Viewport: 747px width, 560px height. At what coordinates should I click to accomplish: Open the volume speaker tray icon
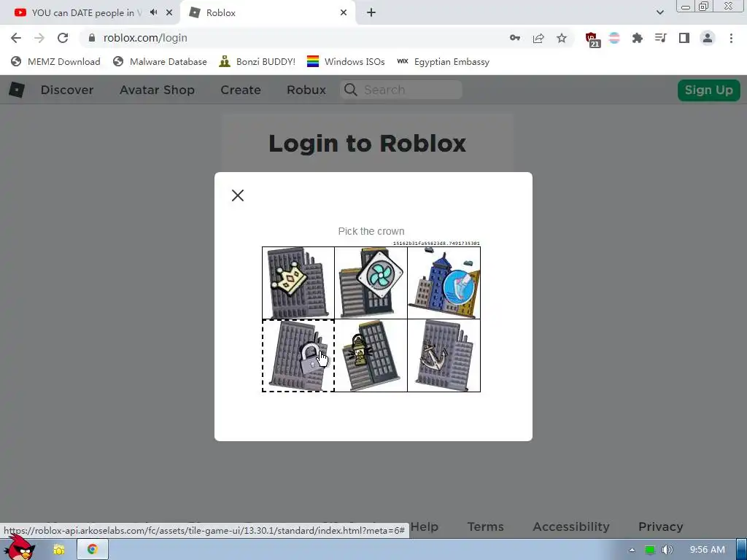tap(667, 550)
